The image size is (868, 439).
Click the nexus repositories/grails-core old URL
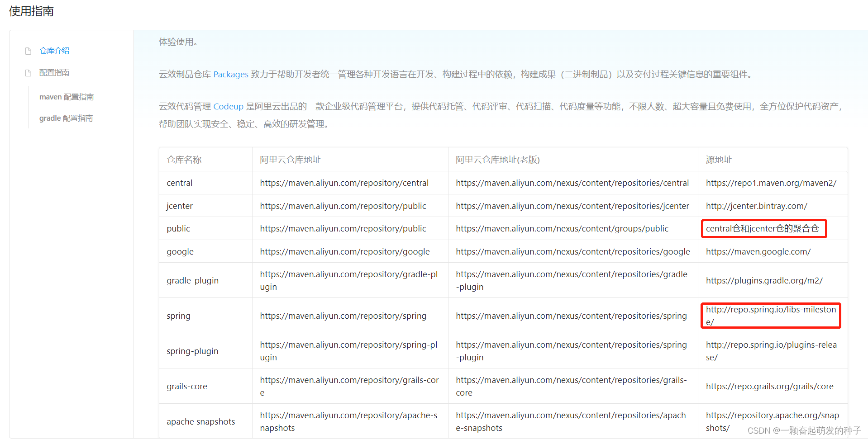click(572, 386)
